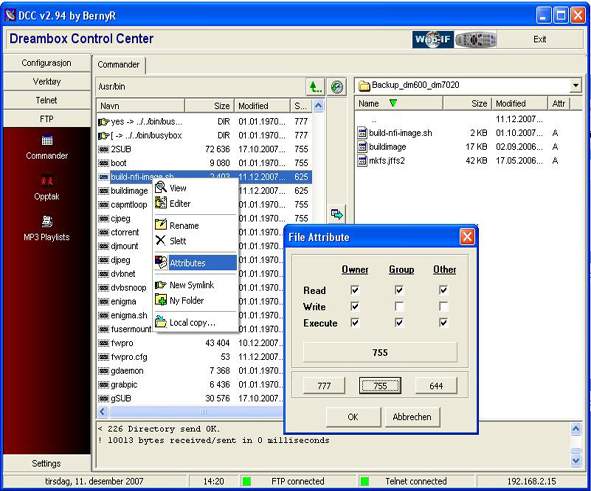This screenshot has width=591, height=491.
Task: Open the Configurasjon sidebar button
Action: coord(47,63)
